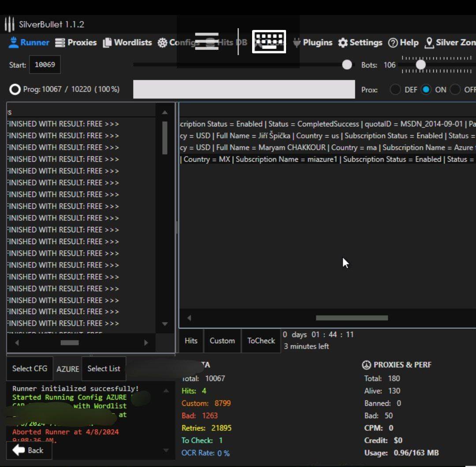The height and width of the screenshot is (467, 476).
Task: Click the keyboard overlay icon
Action: pos(269,41)
